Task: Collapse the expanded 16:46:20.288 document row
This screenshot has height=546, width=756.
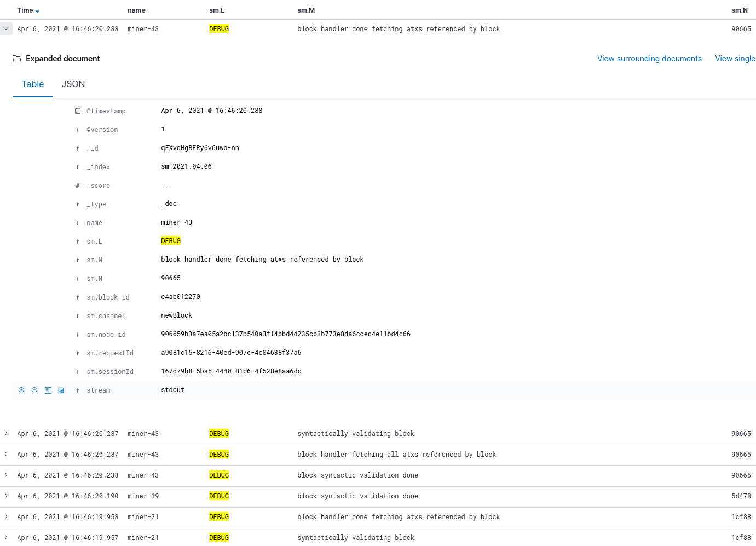Action: click(x=6, y=28)
